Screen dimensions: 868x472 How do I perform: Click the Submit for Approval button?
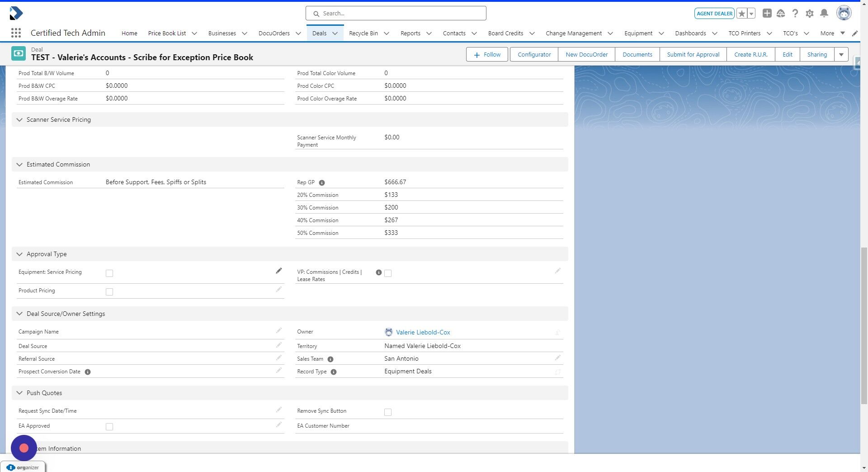693,54
